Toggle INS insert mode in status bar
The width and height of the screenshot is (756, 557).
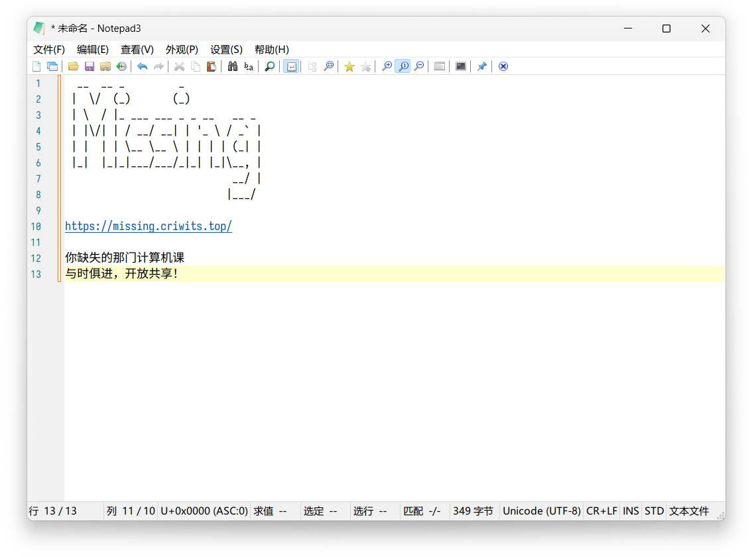631,511
